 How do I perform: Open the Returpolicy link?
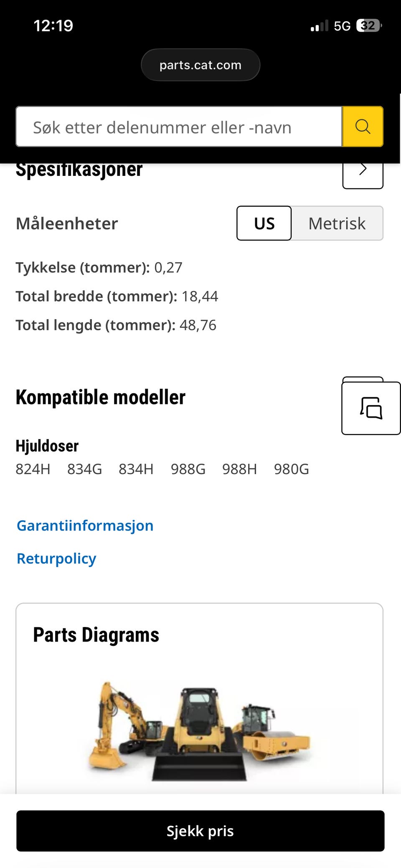pyautogui.click(x=56, y=558)
